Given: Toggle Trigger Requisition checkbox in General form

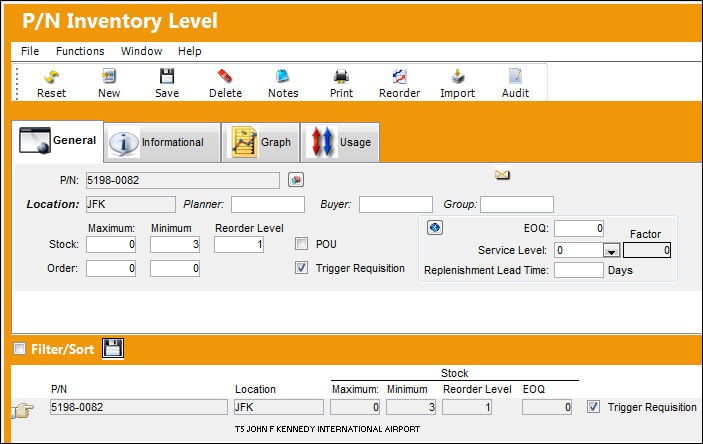Looking at the screenshot, I should coord(301,268).
